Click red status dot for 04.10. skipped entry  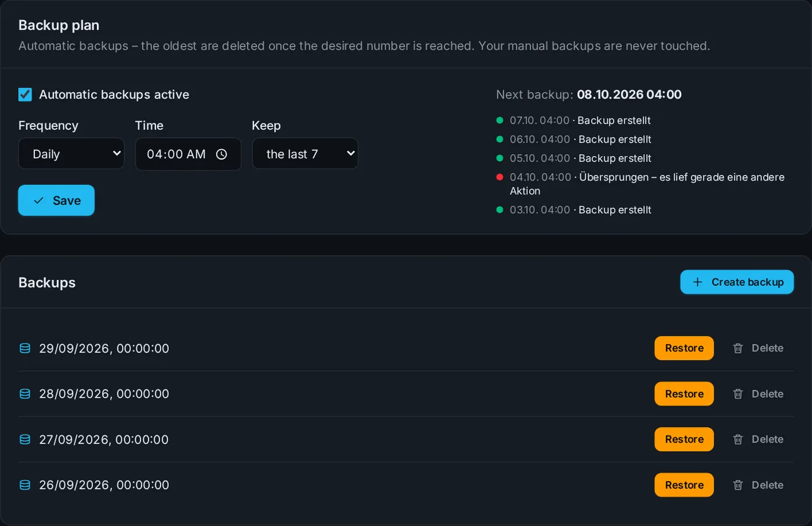(x=499, y=177)
